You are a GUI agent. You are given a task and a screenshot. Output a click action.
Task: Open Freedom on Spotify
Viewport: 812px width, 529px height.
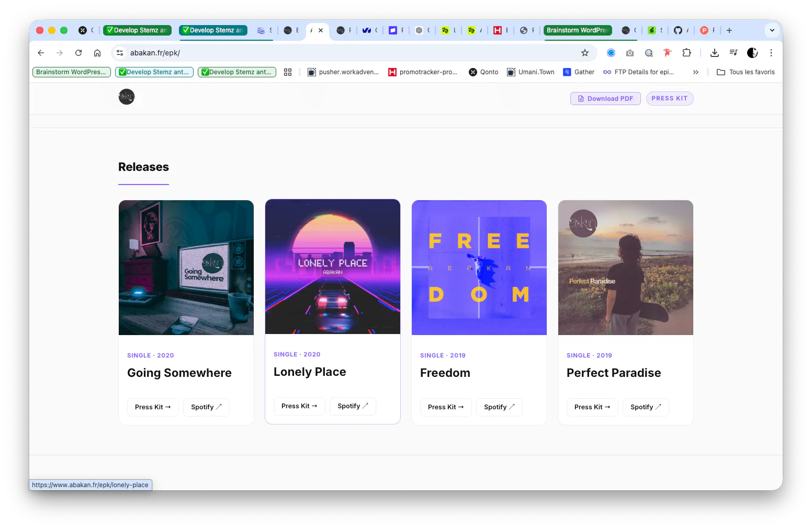[499, 407]
